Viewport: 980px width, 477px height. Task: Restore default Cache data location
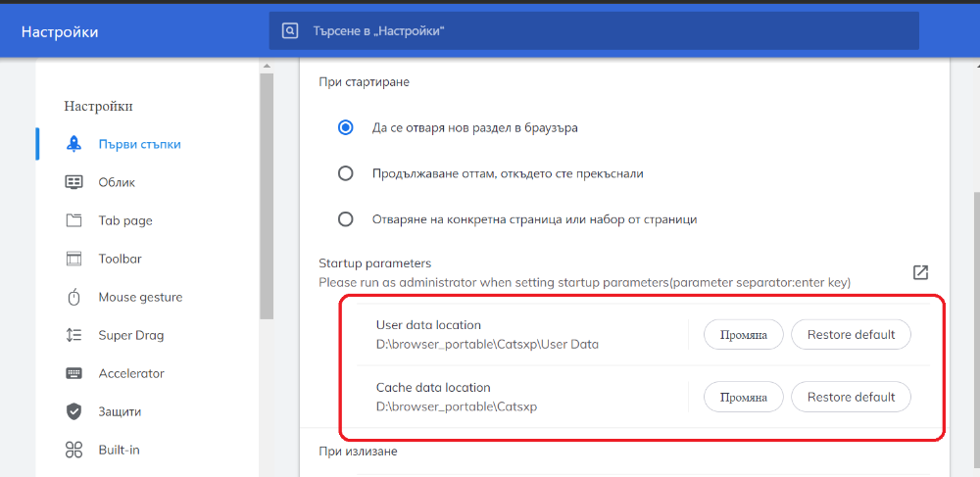click(852, 397)
